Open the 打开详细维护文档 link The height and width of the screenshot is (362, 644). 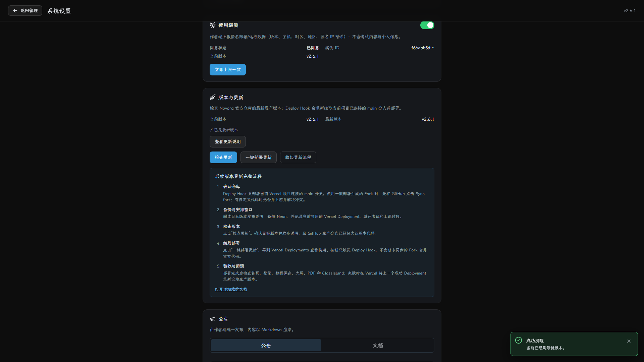click(x=231, y=289)
